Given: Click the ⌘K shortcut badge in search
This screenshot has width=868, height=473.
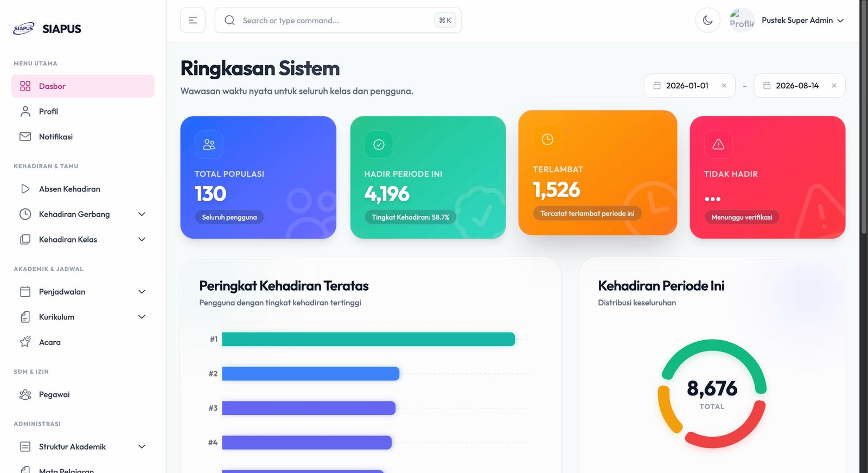Looking at the screenshot, I should click(x=445, y=20).
